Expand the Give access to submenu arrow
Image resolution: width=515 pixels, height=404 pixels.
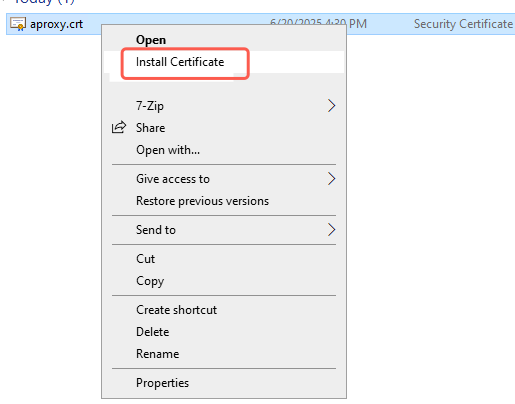coord(331,179)
